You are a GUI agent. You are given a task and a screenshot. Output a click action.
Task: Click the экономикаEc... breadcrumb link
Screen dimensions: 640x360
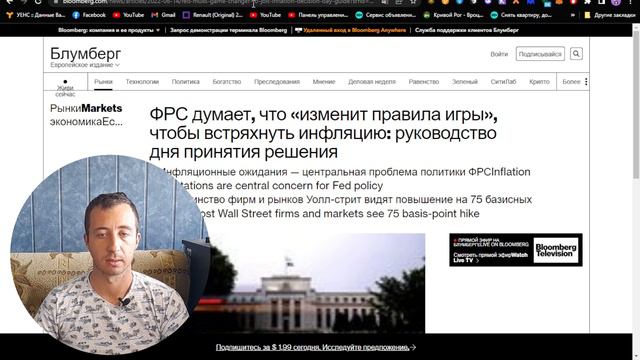coord(86,122)
